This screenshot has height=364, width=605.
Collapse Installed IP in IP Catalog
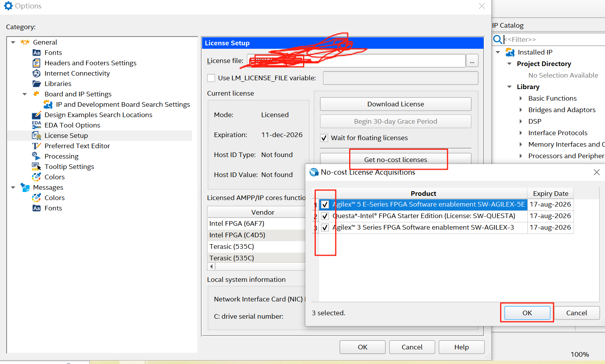[498, 52]
